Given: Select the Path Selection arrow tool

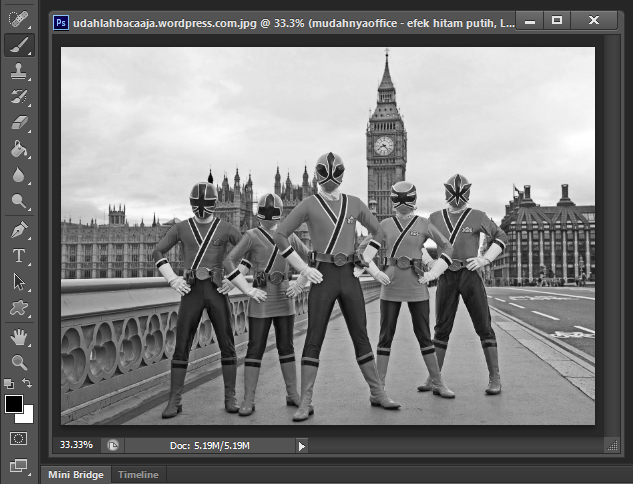Looking at the screenshot, I should (19, 282).
